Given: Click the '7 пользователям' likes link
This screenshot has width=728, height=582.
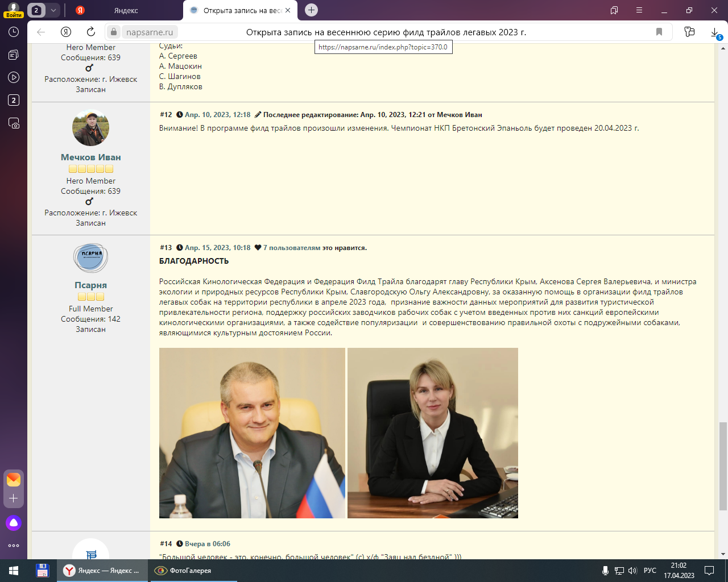Looking at the screenshot, I should click(291, 248).
